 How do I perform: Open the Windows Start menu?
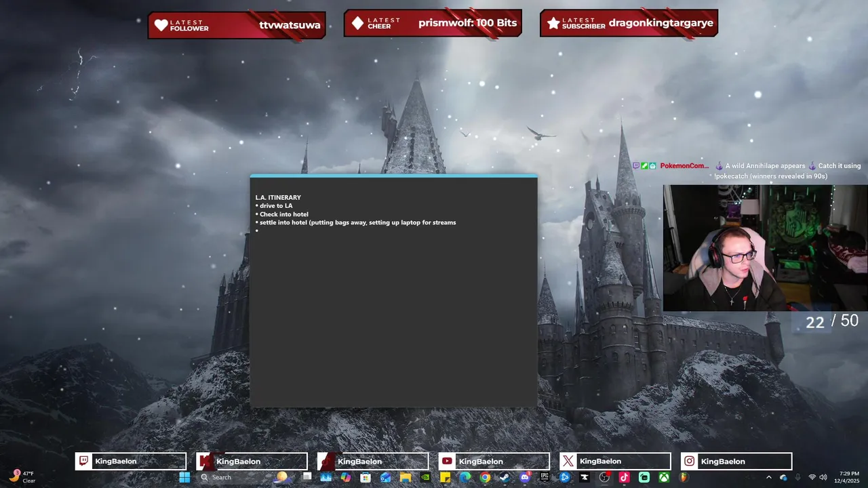184,477
